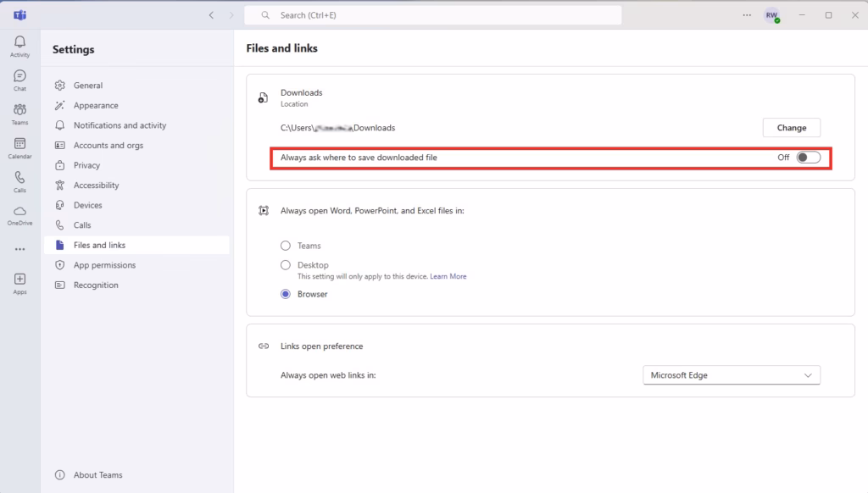868x493 pixels.
Task: Select Browser radio for opening Office files
Action: pyautogui.click(x=286, y=295)
